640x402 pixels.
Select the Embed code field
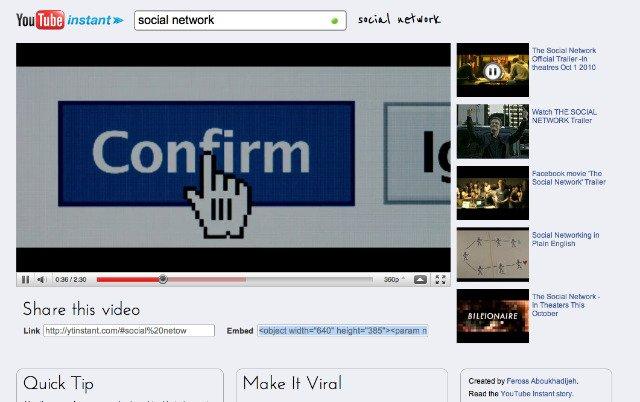coord(343,331)
